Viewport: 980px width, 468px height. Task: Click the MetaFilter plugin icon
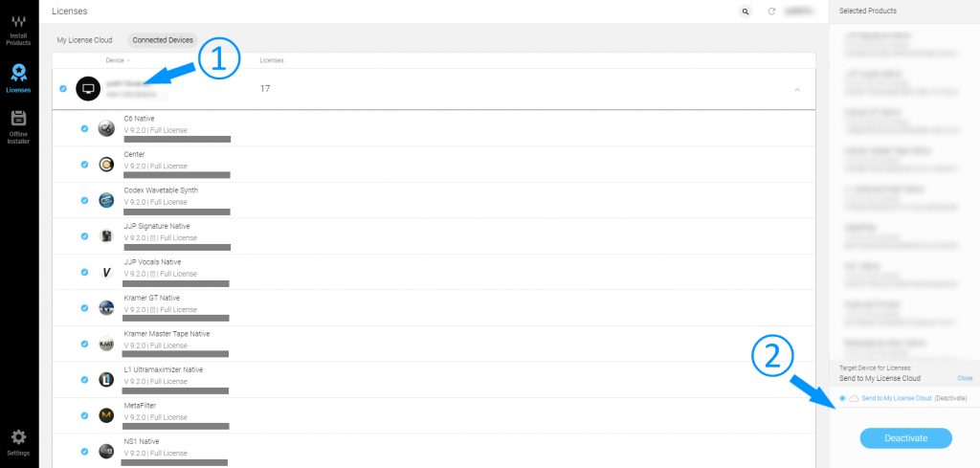(x=107, y=415)
